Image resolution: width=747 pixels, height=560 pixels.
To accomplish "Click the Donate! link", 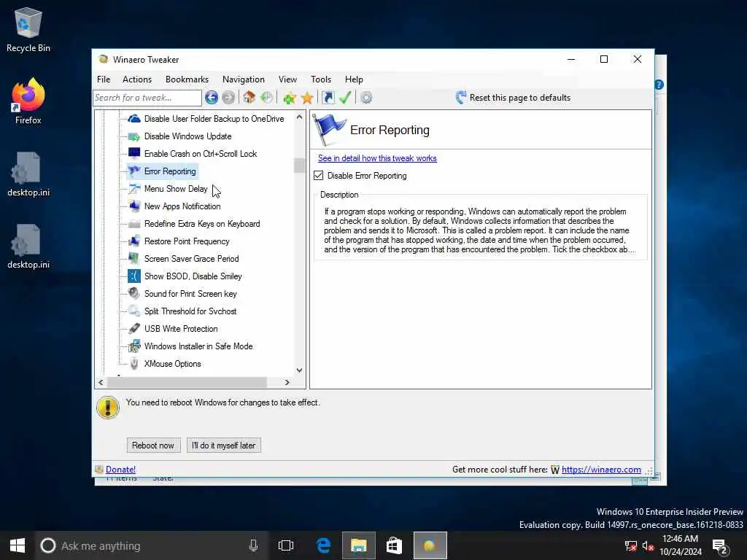I will (120, 470).
